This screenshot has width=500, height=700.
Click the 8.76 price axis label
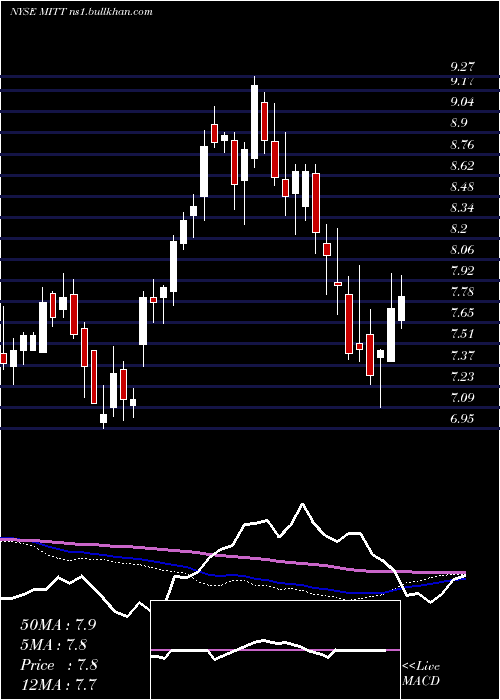(462, 145)
